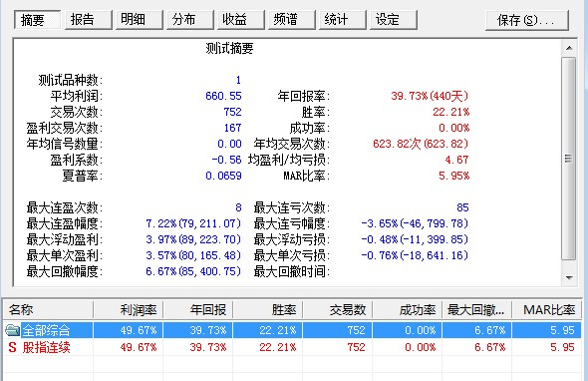
Task: Sort by the 成功率 column header
Action: (x=408, y=309)
